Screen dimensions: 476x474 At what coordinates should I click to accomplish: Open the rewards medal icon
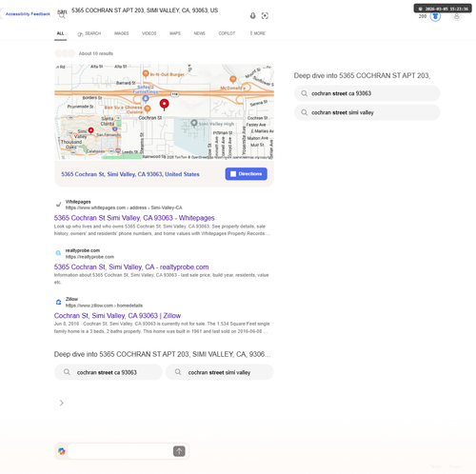point(435,16)
